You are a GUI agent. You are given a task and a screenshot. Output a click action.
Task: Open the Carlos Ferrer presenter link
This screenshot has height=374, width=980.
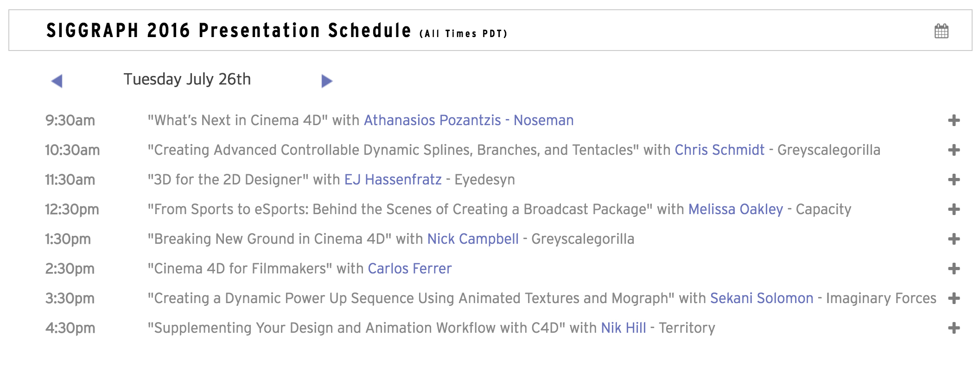(x=410, y=269)
